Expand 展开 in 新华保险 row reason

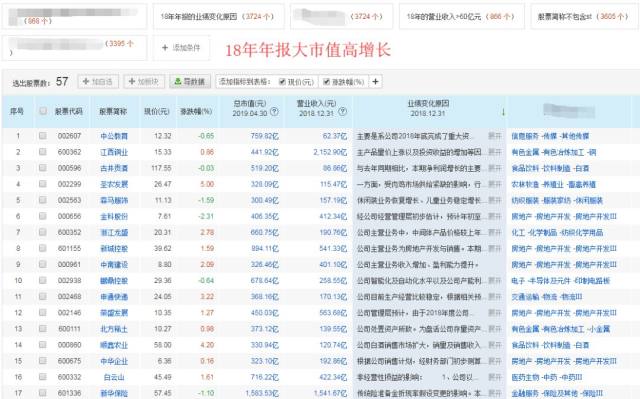[x=495, y=393]
